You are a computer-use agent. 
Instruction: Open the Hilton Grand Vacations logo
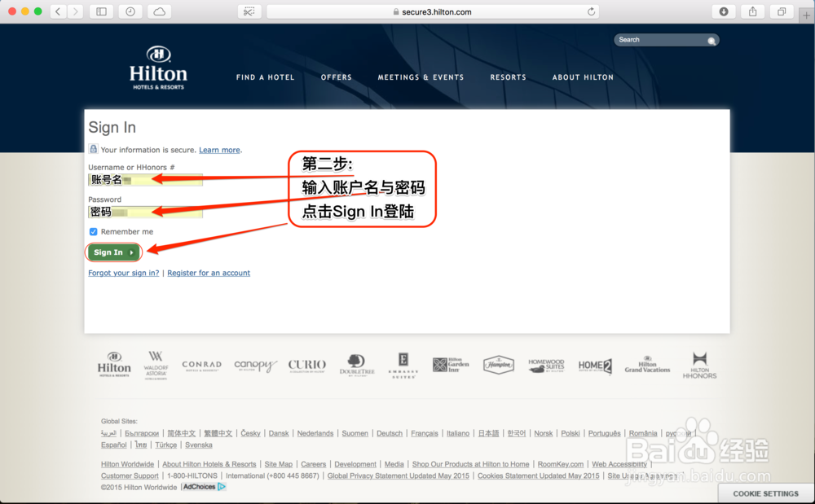(x=647, y=365)
